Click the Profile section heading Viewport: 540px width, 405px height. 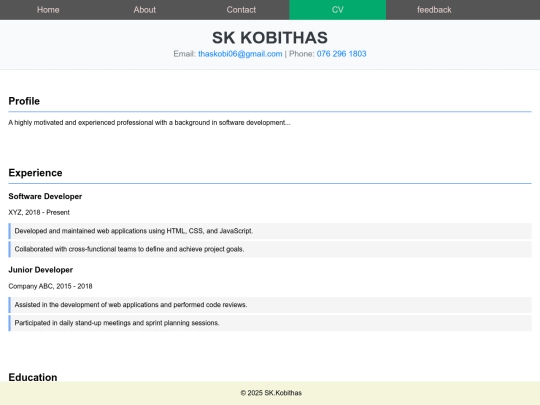24,101
